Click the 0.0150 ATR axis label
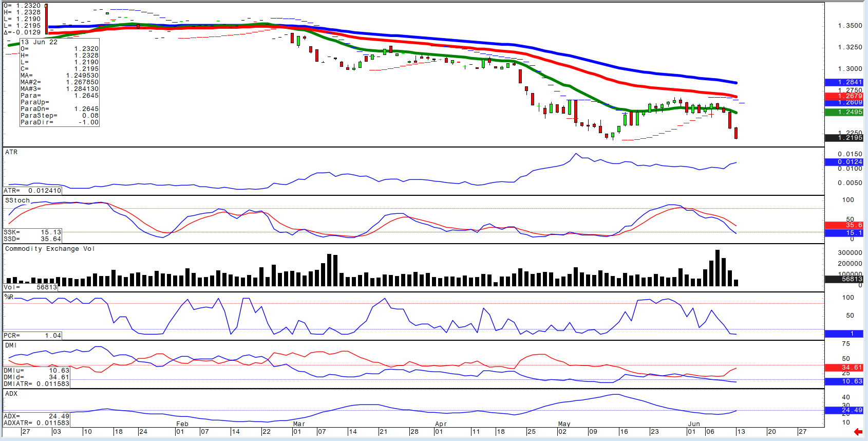The image size is (868, 441). tap(850, 154)
